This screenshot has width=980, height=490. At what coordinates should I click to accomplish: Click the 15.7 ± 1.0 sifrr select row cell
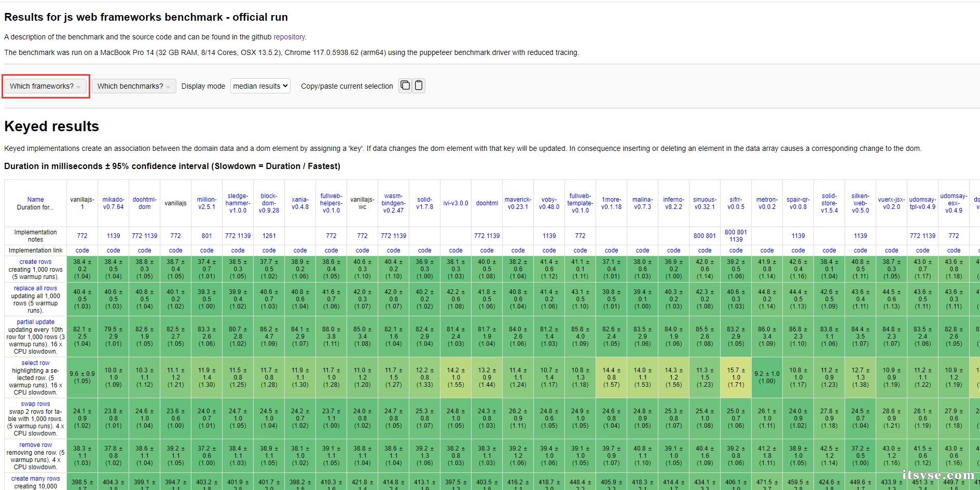pyautogui.click(x=736, y=377)
